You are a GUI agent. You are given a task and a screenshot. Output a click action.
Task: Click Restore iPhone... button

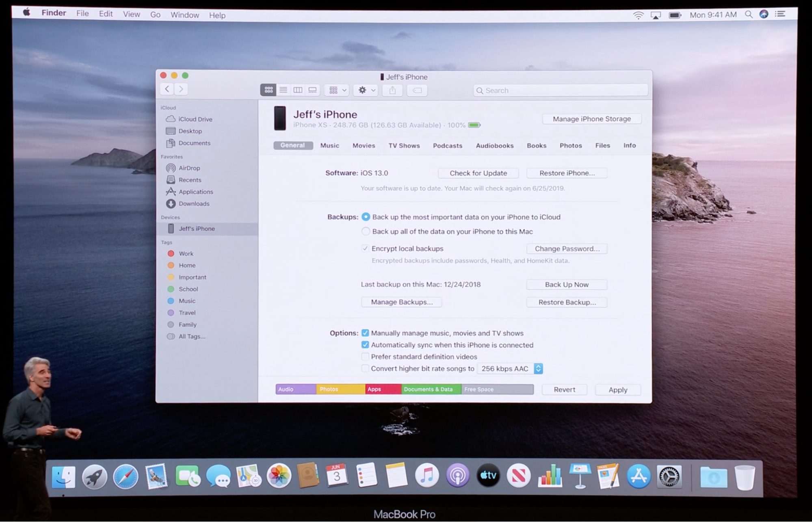point(567,173)
